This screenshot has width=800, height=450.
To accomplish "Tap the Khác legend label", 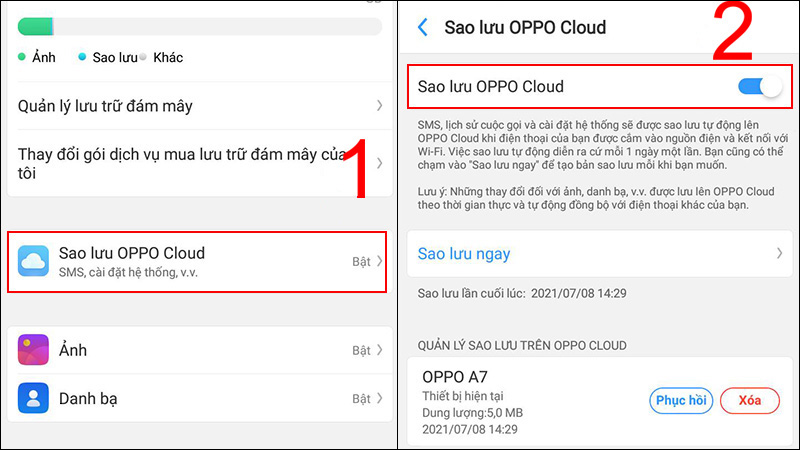I will click(168, 57).
